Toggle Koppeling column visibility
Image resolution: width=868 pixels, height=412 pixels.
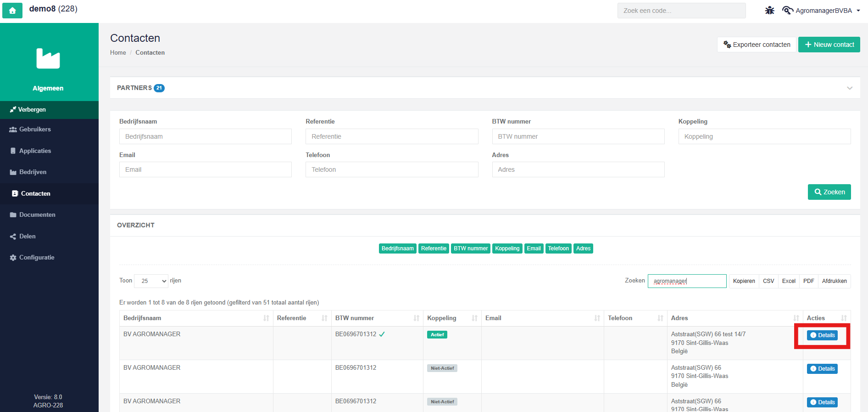507,248
